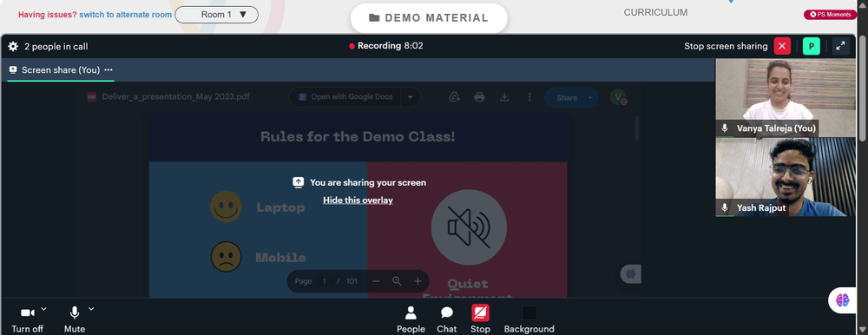Click Open with Google Docs button
The image size is (868, 335).
(346, 97)
